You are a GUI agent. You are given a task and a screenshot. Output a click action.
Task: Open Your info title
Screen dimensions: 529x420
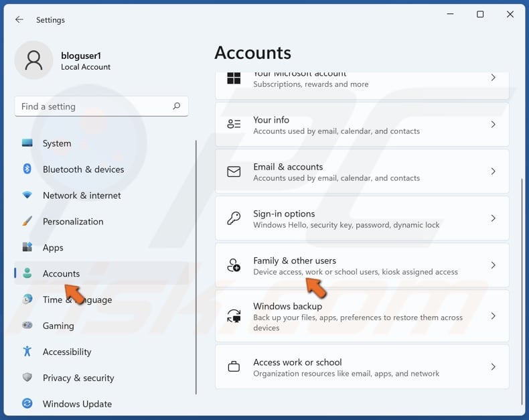(x=271, y=120)
